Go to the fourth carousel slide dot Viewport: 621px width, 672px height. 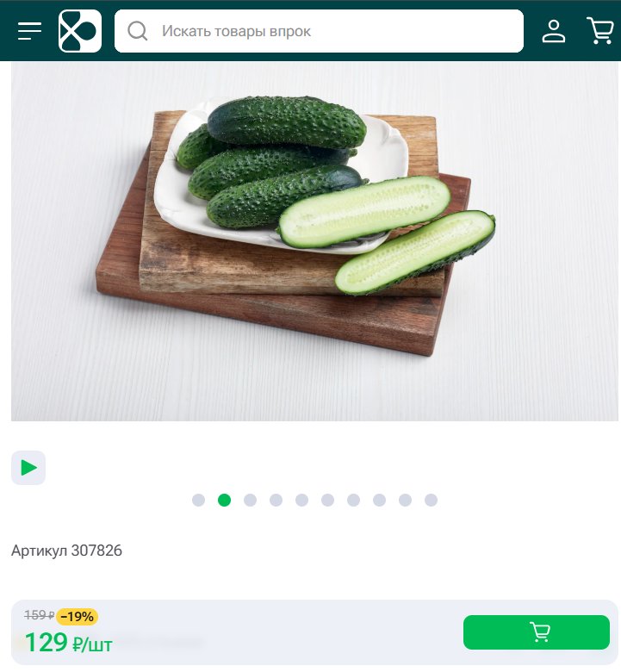click(276, 501)
